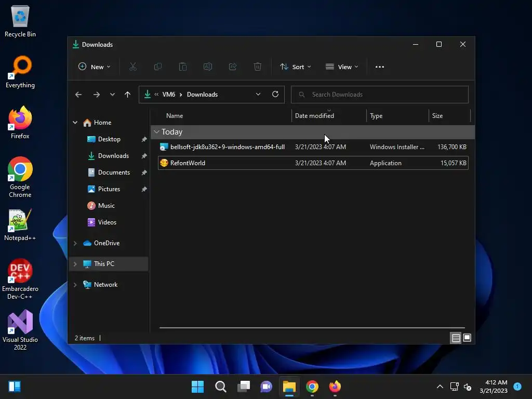The width and height of the screenshot is (532, 399).
Task: Go forward with the right arrow
Action: click(96, 95)
